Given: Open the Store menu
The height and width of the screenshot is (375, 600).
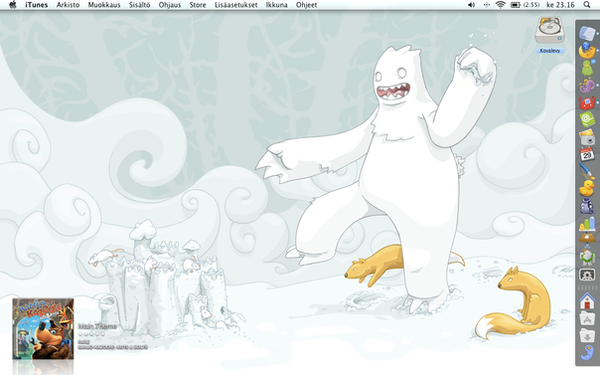Looking at the screenshot, I should tap(197, 5).
